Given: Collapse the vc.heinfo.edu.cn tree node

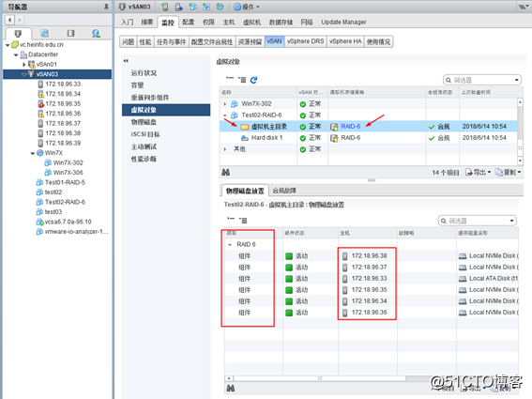Looking at the screenshot, I should click(8, 45).
